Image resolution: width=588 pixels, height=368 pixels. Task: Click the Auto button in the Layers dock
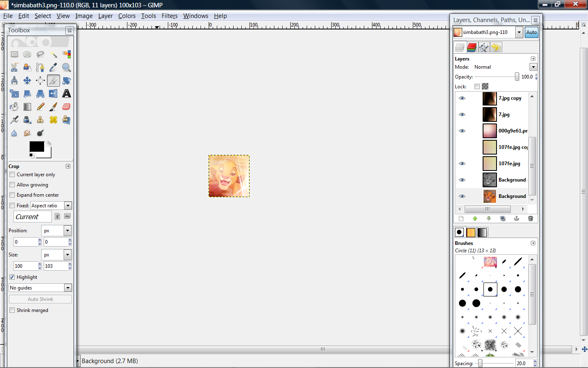coord(531,32)
